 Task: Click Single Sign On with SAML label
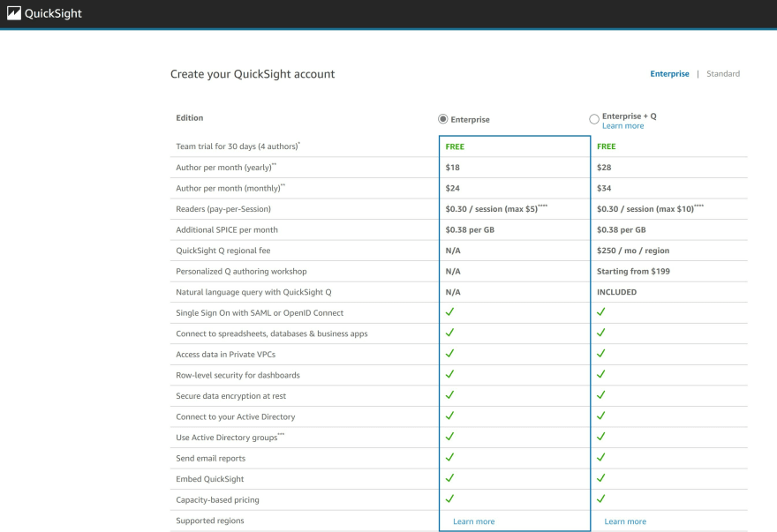click(x=260, y=313)
